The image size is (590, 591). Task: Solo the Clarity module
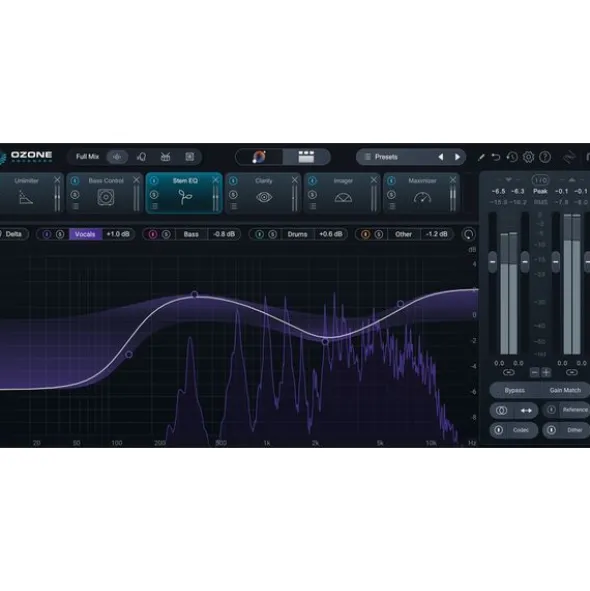[233, 195]
